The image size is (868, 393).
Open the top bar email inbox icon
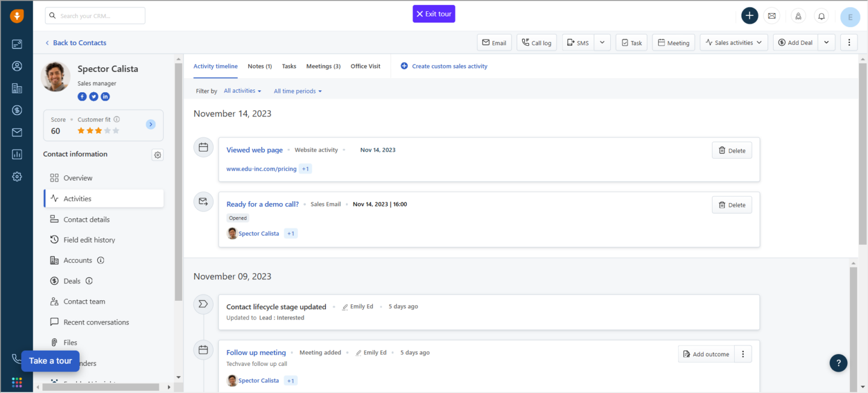click(x=771, y=16)
